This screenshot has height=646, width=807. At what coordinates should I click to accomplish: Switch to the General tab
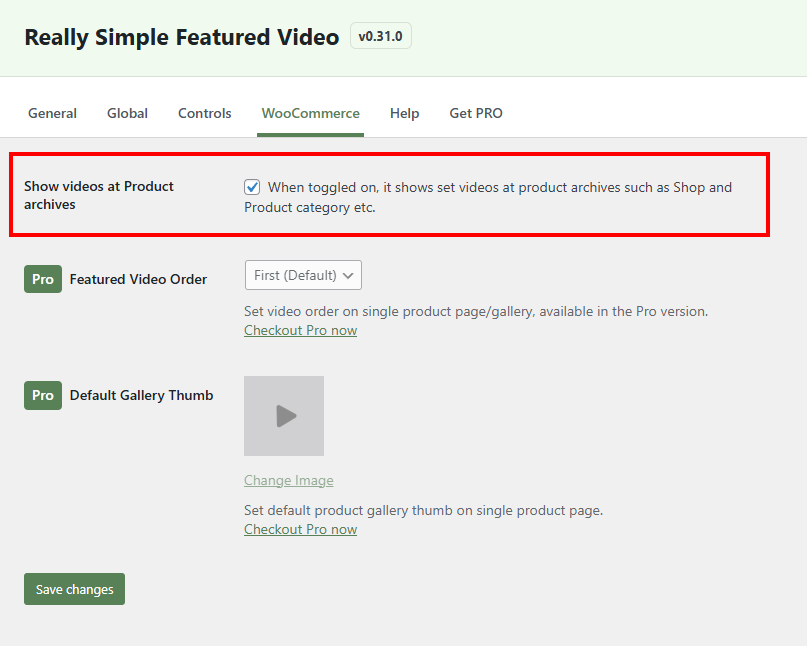click(x=52, y=113)
